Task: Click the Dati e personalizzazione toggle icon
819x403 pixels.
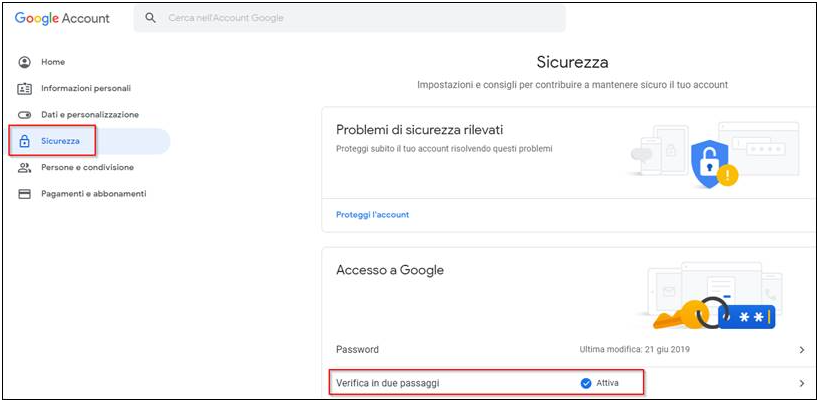Action: pos(25,115)
